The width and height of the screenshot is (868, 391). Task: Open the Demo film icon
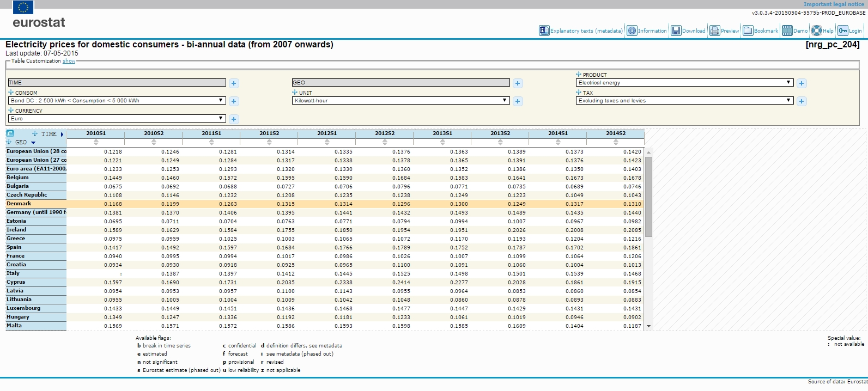787,30
